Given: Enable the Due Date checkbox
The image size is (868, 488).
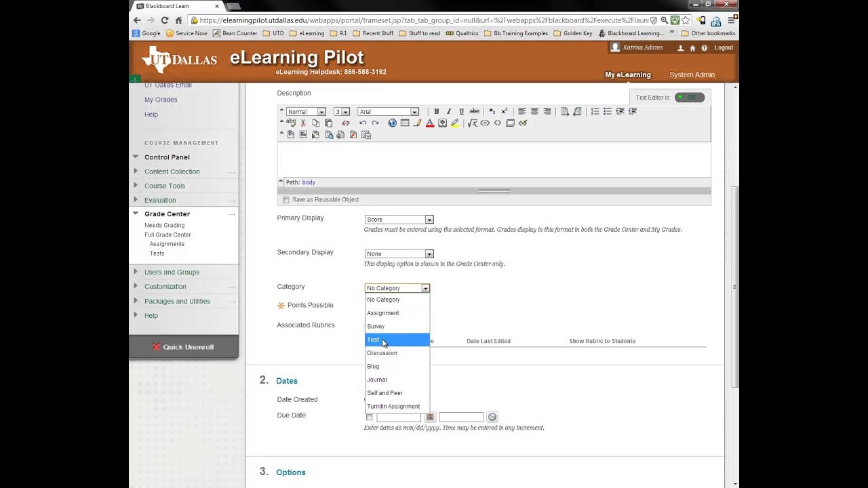Looking at the screenshot, I should (x=370, y=417).
